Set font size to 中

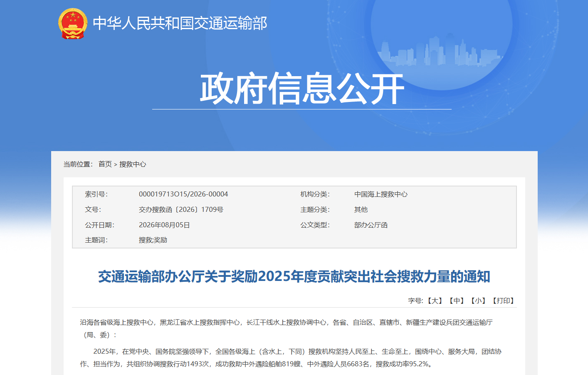457,301
